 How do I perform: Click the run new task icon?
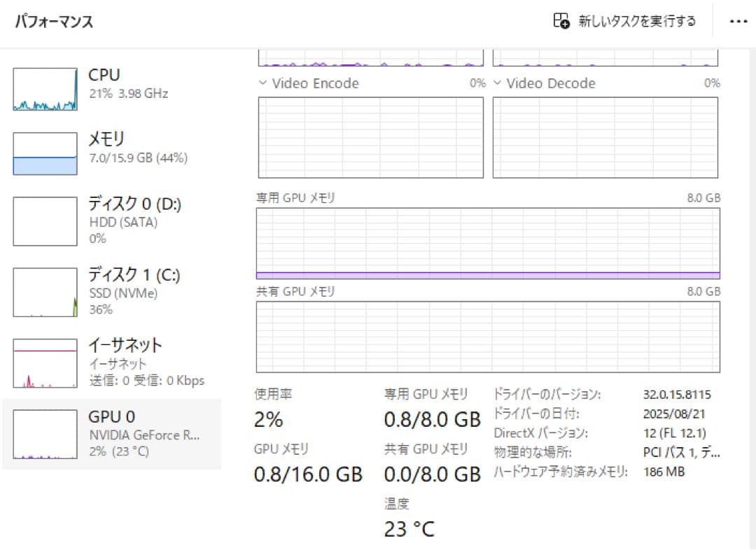[x=561, y=21]
